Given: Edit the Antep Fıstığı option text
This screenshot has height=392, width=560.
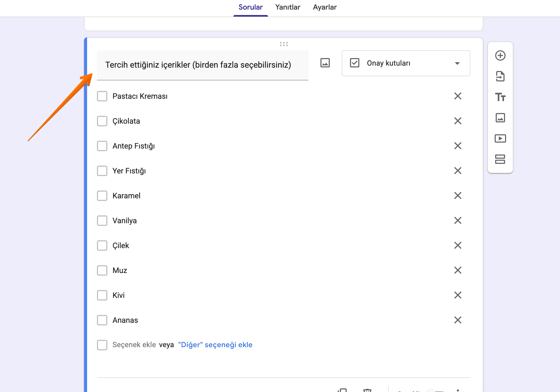Looking at the screenshot, I should click(x=134, y=146).
